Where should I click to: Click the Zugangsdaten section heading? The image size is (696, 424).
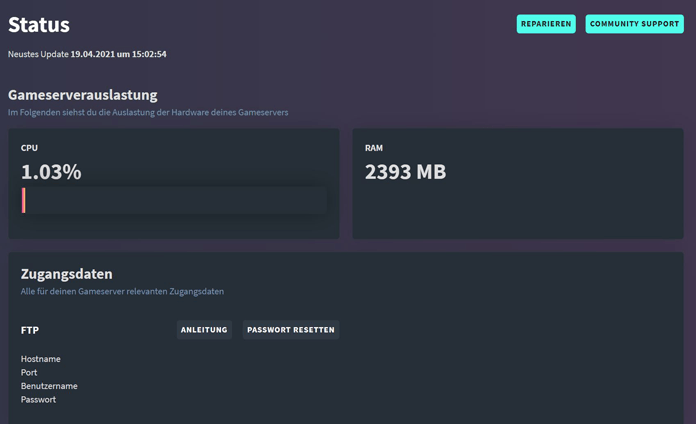coord(66,274)
